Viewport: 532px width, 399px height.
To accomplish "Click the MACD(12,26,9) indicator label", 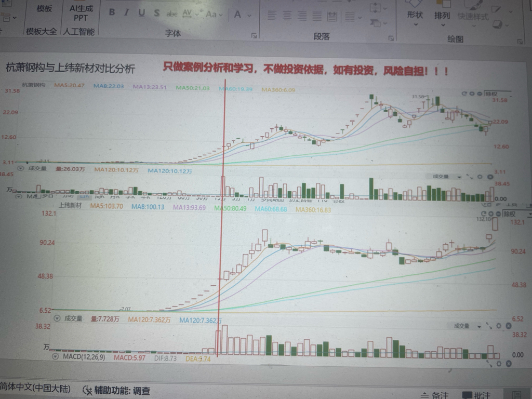I will tap(84, 357).
